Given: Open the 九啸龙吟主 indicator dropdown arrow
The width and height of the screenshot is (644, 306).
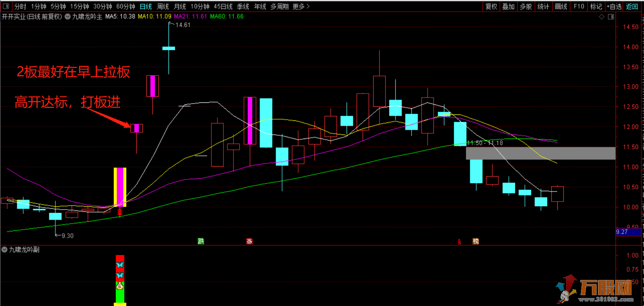Looking at the screenshot, I should 68,16.
